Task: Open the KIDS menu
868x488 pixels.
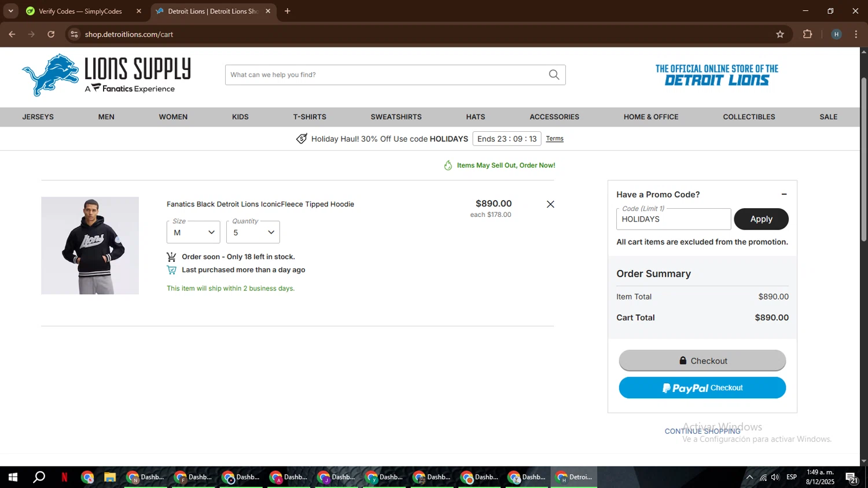Action: [x=240, y=117]
